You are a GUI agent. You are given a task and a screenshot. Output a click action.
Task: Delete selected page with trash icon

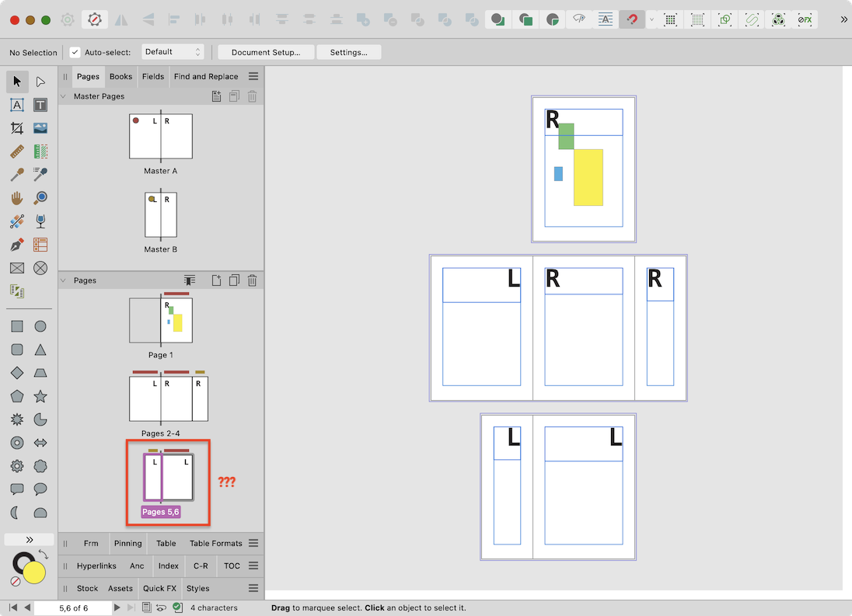(x=252, y=280)
